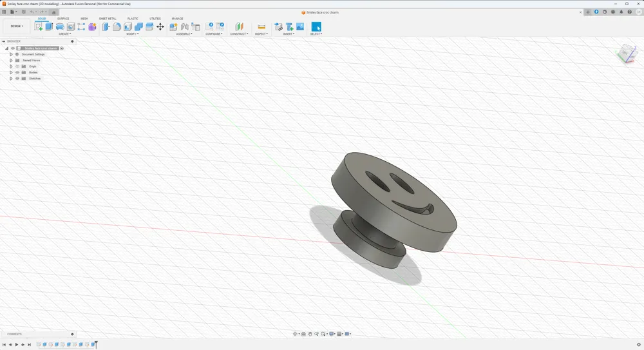
Task: Select the Hole tool
Action: (x=71, y=26)
